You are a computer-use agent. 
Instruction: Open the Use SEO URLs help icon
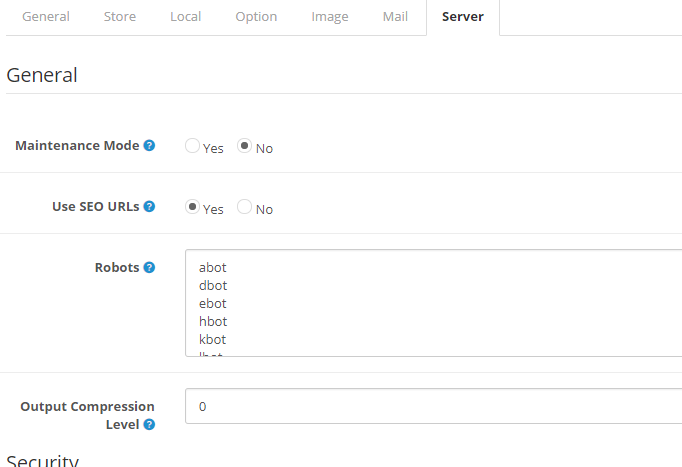click(x=149, y=206)
